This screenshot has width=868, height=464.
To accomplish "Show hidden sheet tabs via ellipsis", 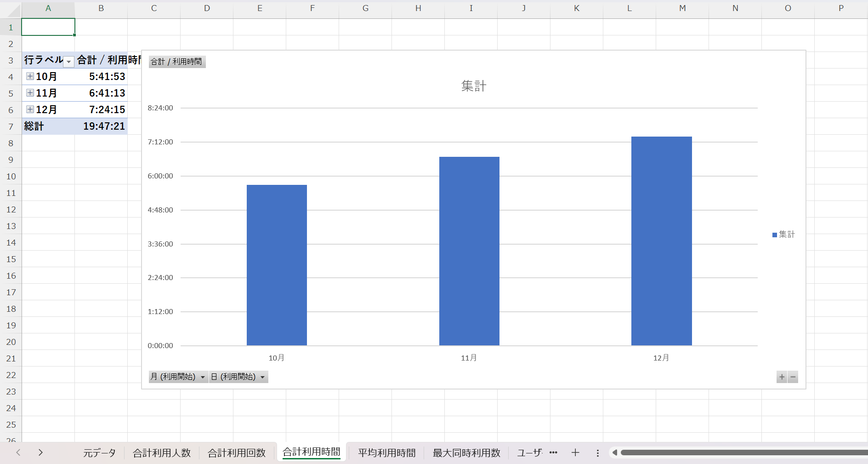I will coord(553,453).
